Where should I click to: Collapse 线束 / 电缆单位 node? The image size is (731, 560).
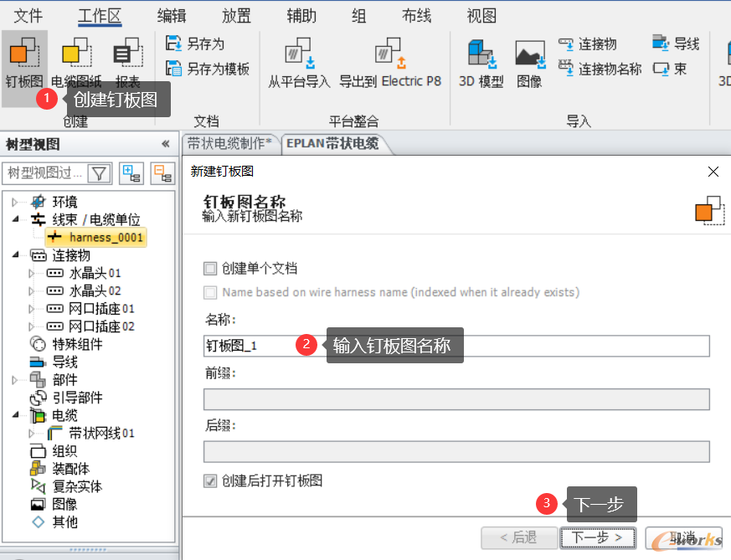click(x=15, y=219)
